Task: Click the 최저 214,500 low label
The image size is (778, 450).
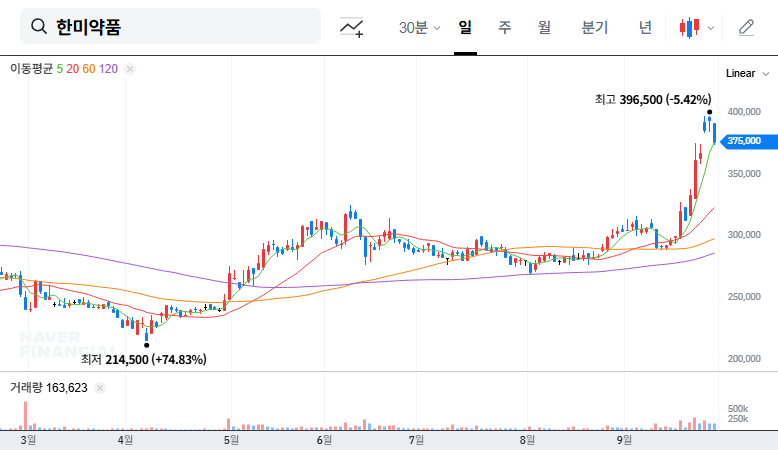Action: (x=144, y=359)
